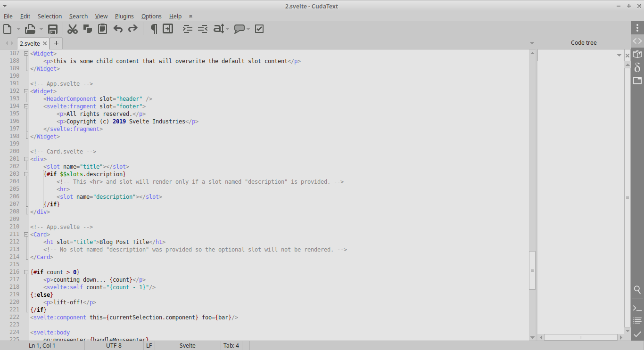Viewport: 644px width, 350px height.
Task: Open a file using toolbar icon
Action: [x=30, y=29]
